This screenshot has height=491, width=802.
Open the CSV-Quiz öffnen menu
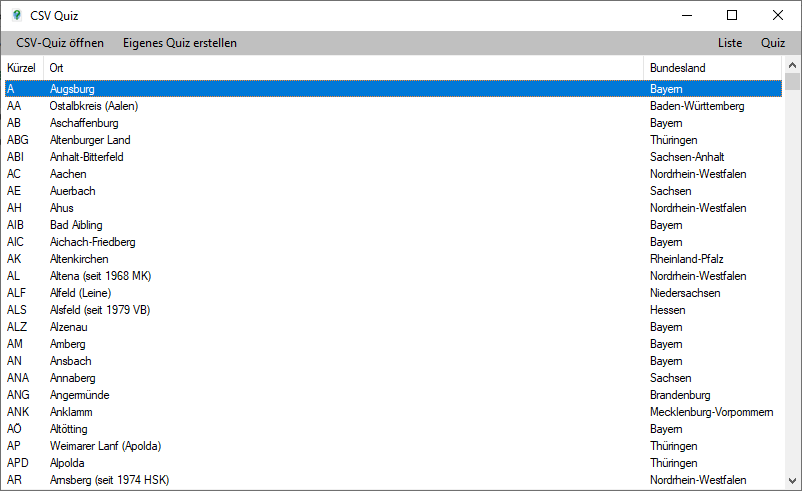click(60, 43)
